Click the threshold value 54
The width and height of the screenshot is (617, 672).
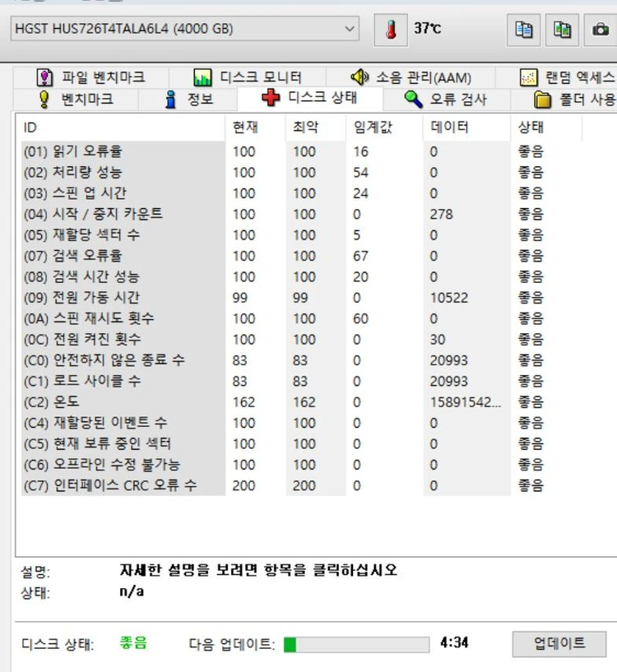point(360,172)
